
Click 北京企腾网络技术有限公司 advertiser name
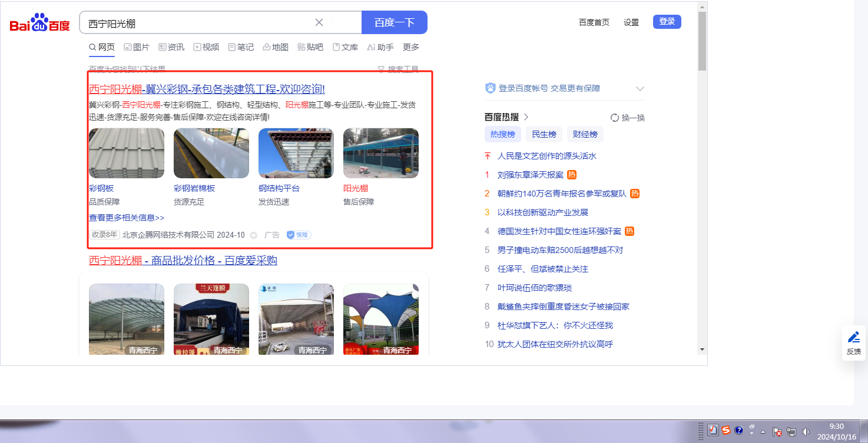[x=168, y=235]
